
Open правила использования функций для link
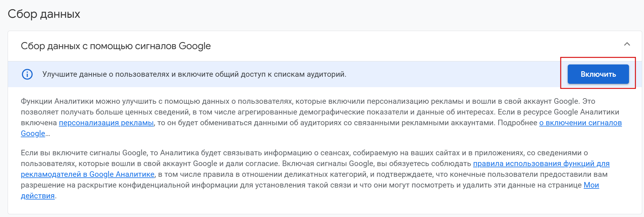541,164
